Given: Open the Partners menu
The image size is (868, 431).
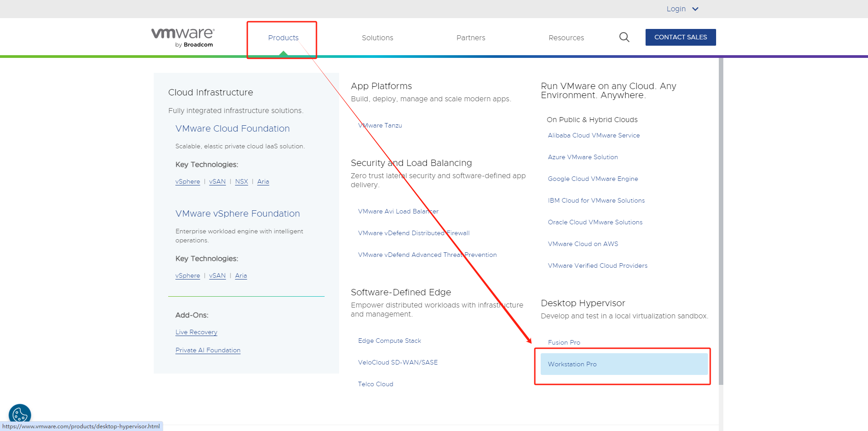Looking at the screenshot, I should coord(471,38).
